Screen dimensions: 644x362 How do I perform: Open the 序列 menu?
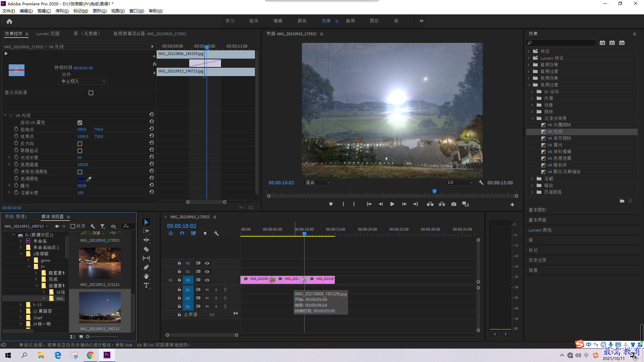[x=62, y=11]
